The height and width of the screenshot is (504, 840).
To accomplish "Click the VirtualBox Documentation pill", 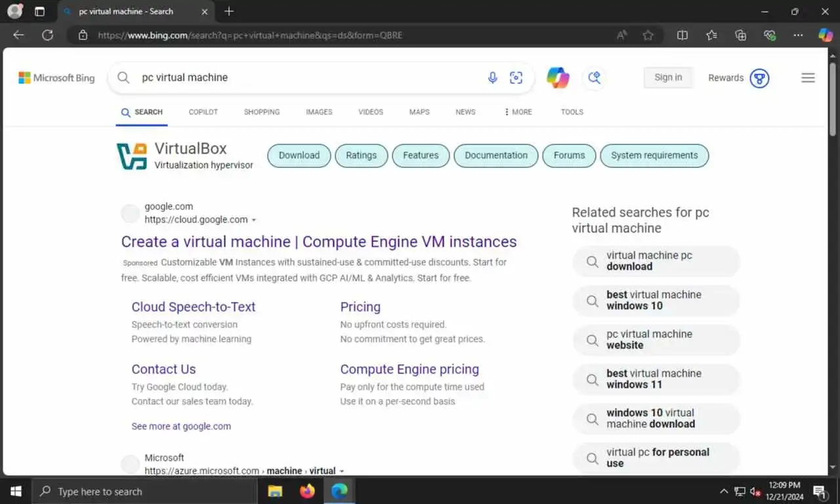I will point(496,156).
